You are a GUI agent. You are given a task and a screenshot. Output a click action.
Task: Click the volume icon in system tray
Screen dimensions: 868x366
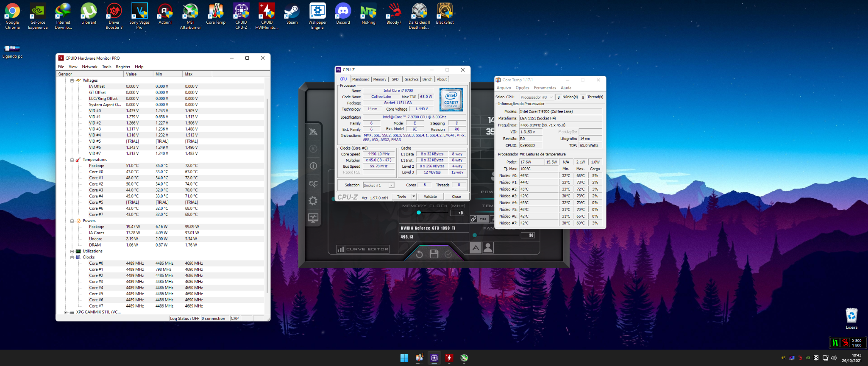834,358
